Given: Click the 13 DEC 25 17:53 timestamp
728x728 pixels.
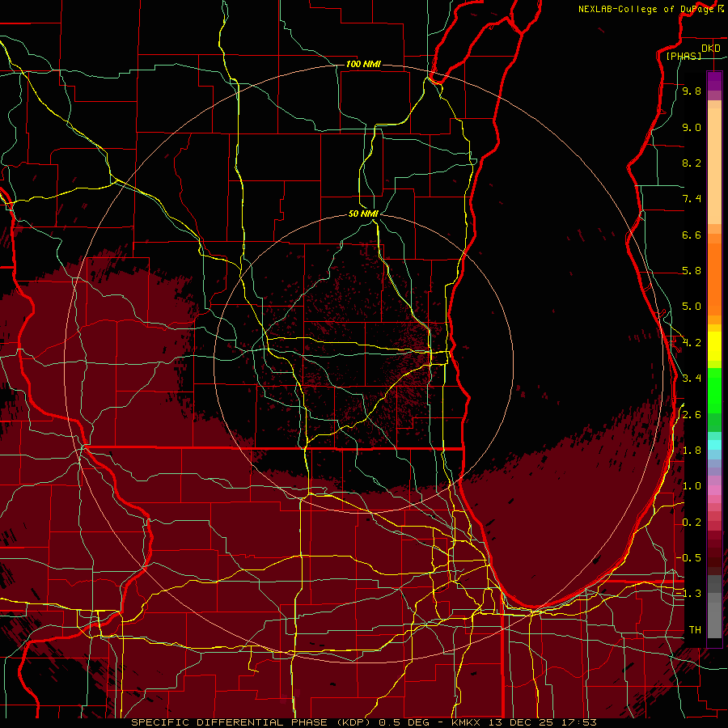Looking at the screenshot, I should 542,722.
